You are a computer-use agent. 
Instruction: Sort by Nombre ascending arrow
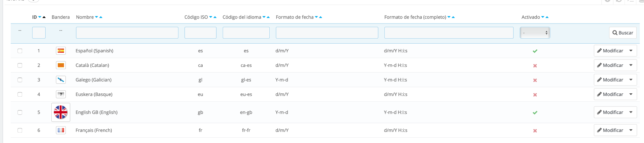(101, 17)
